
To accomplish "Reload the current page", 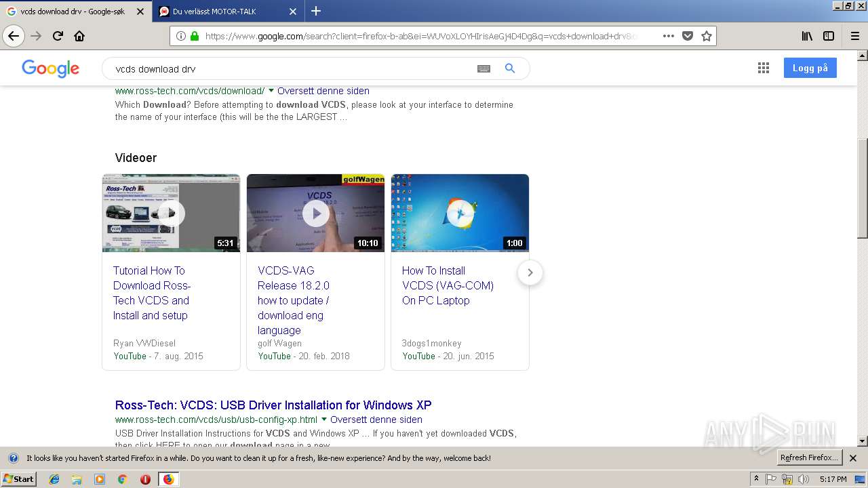I will coord(58,36).
